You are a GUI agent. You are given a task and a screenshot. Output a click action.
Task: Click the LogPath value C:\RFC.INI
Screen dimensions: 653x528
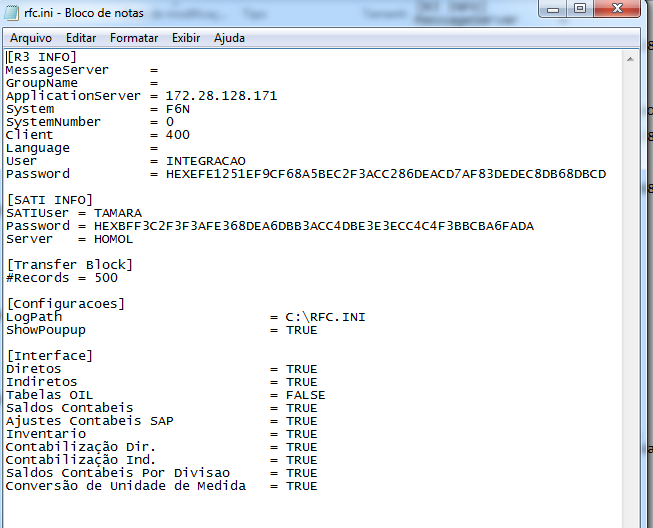[x=325, y=317]
